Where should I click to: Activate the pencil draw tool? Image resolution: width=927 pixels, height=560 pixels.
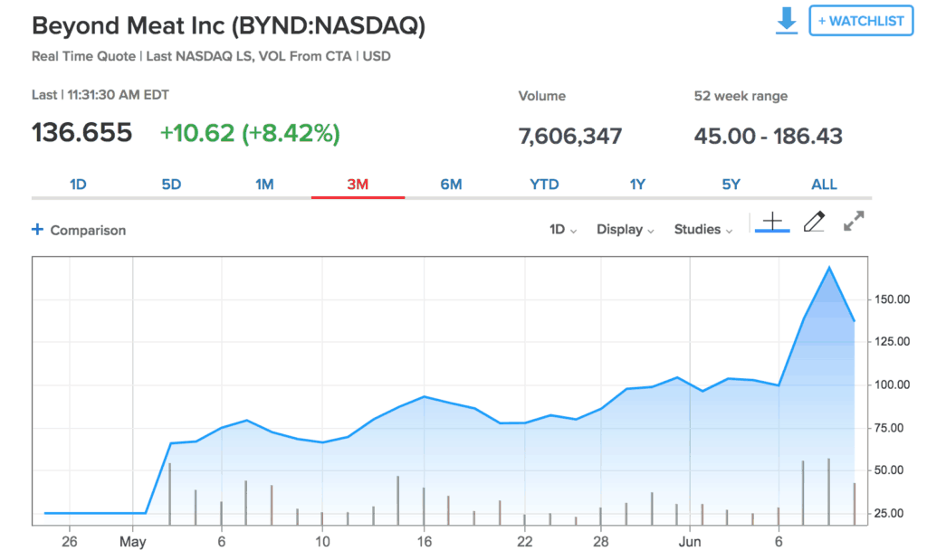[x=814, y=222]
